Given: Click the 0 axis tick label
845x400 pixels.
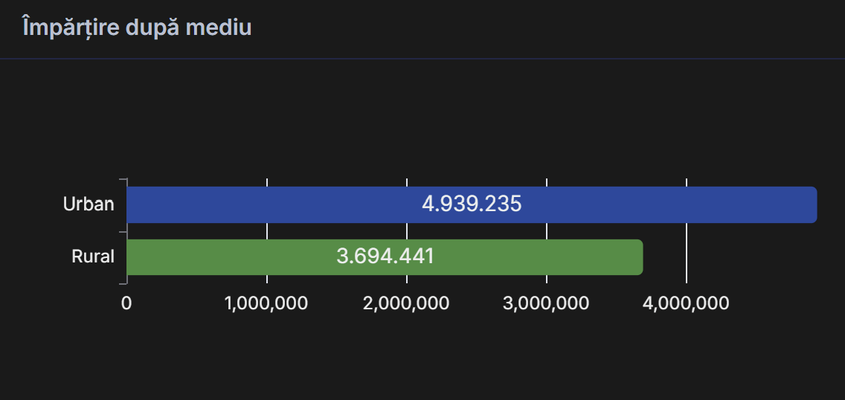Looking at the screenshot, I should pos(126,303).
